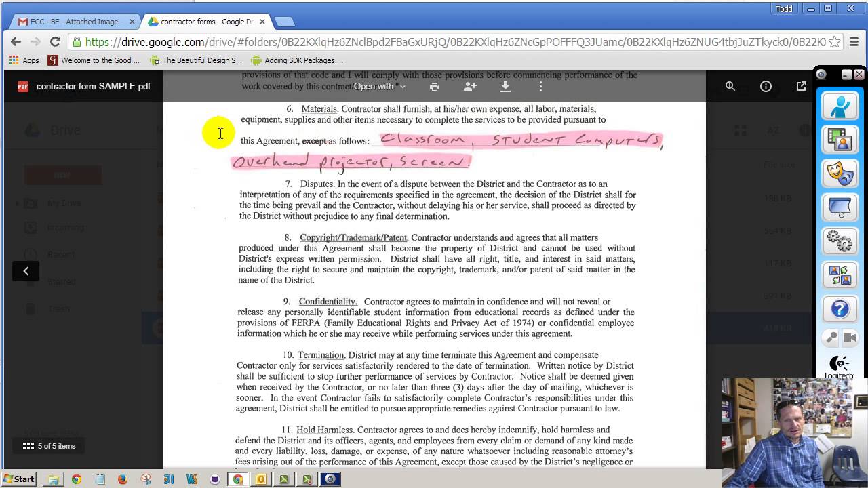Open Welcome to the Good bookmark
The image size is (868, 488).
94,60
